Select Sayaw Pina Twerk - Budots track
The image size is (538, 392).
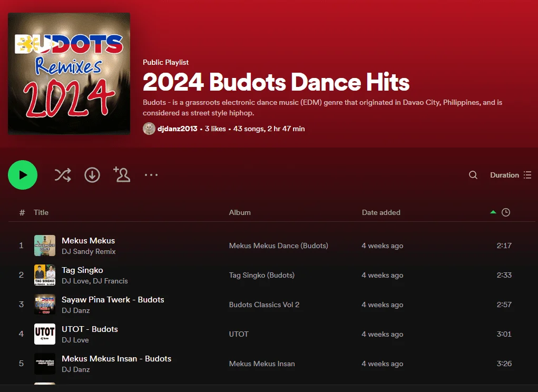point(113,299)
